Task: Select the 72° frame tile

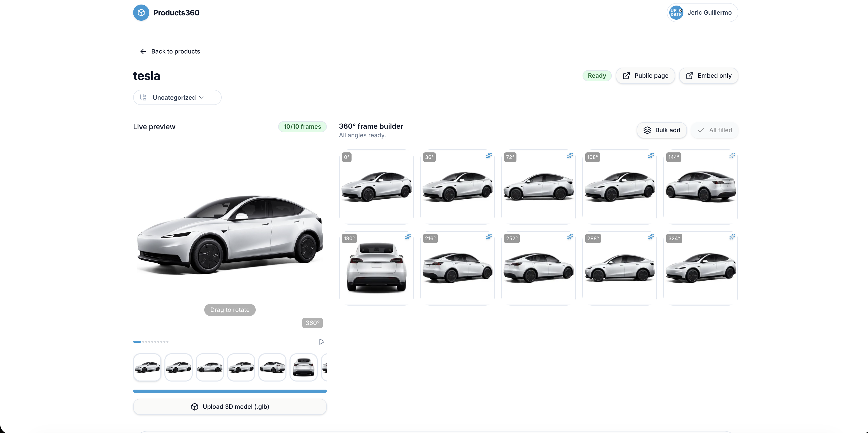Action: 538,187
